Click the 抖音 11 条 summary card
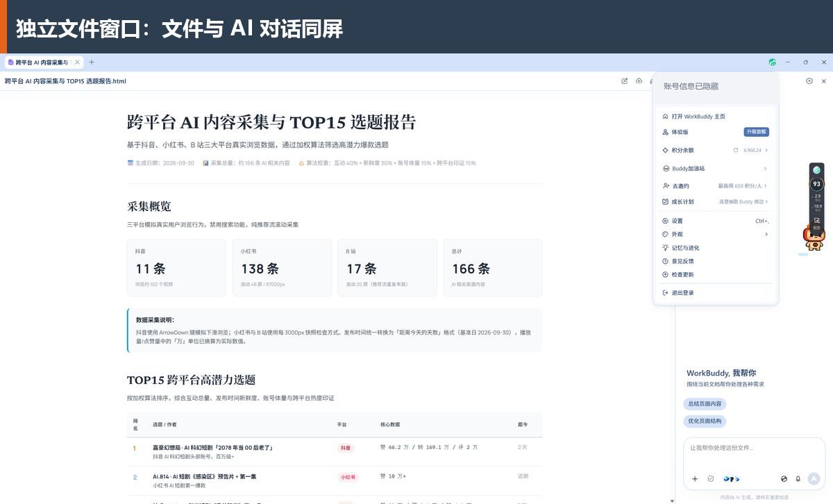833x504 pixels. tap(176, 268)
